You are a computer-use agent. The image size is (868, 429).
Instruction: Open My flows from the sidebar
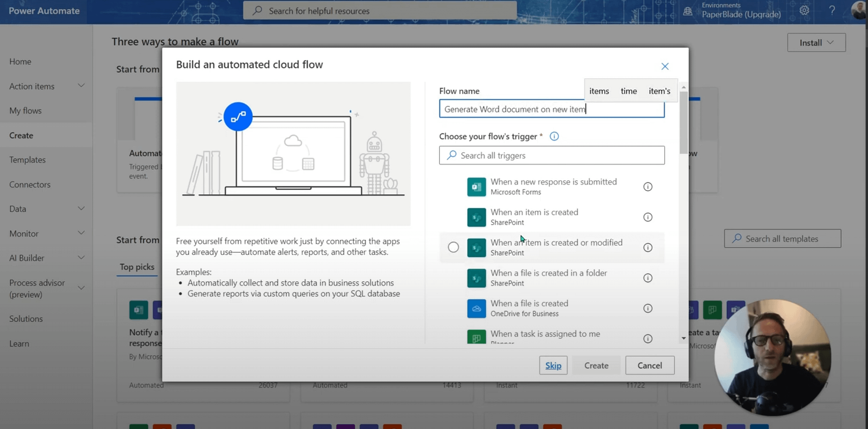pyautogui.click(x=25, y=110)
